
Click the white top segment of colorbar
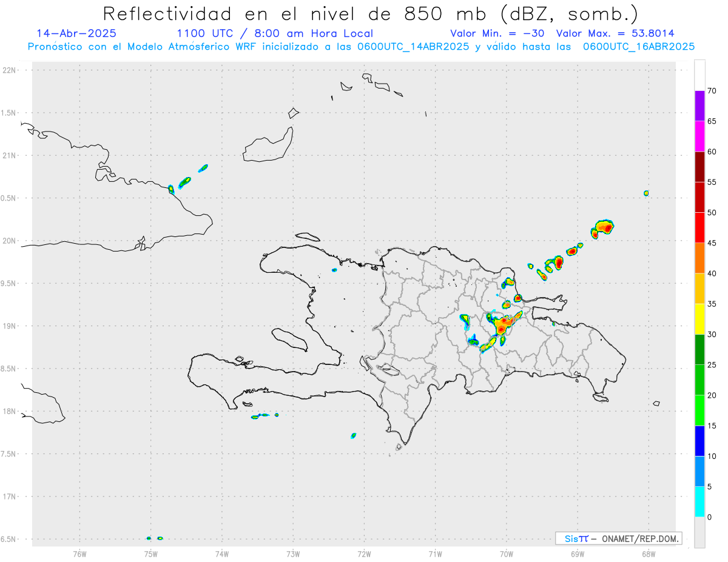pyautogui.click(x=699, y=75)
